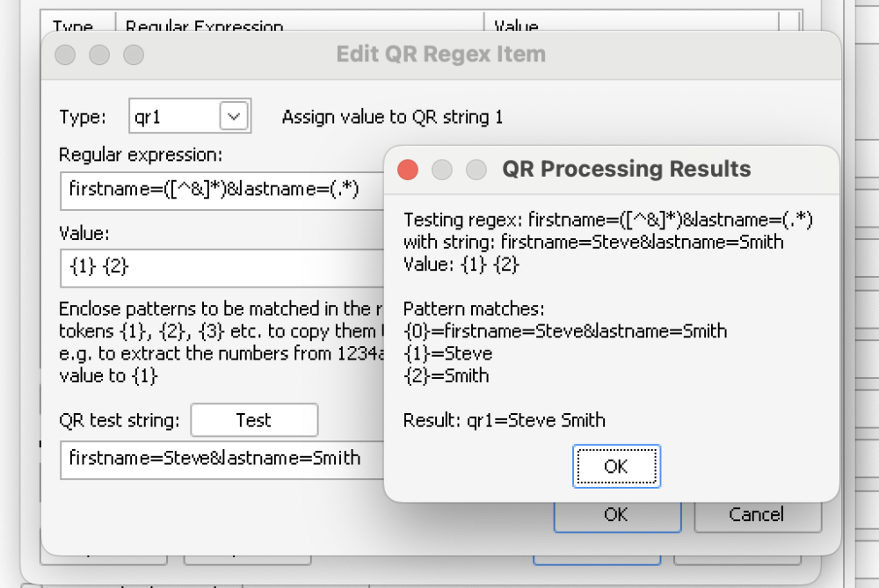Click the red close icon on QR Processing Results
This screenshot has height=588, width=879.
[x=407, y=169]
